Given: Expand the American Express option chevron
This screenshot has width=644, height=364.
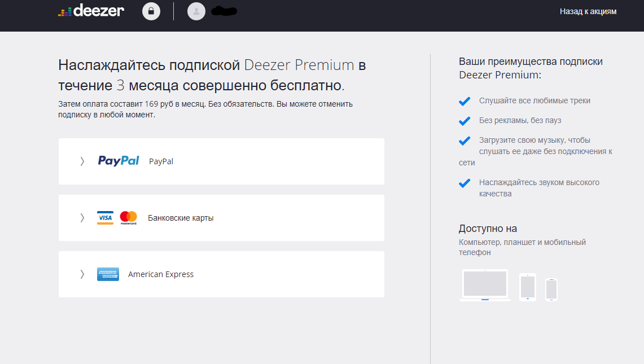Looking at the screenshot, I should tap(82, 274).
